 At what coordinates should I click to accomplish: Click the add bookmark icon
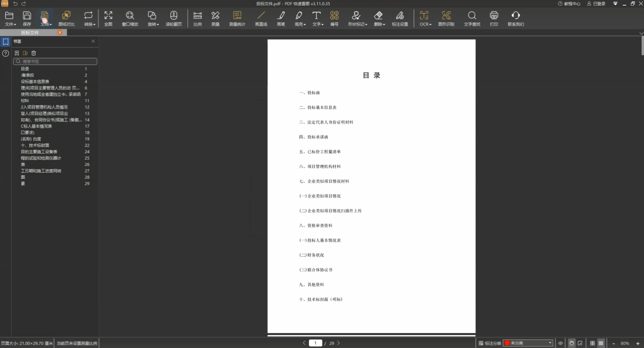[17, 53]
